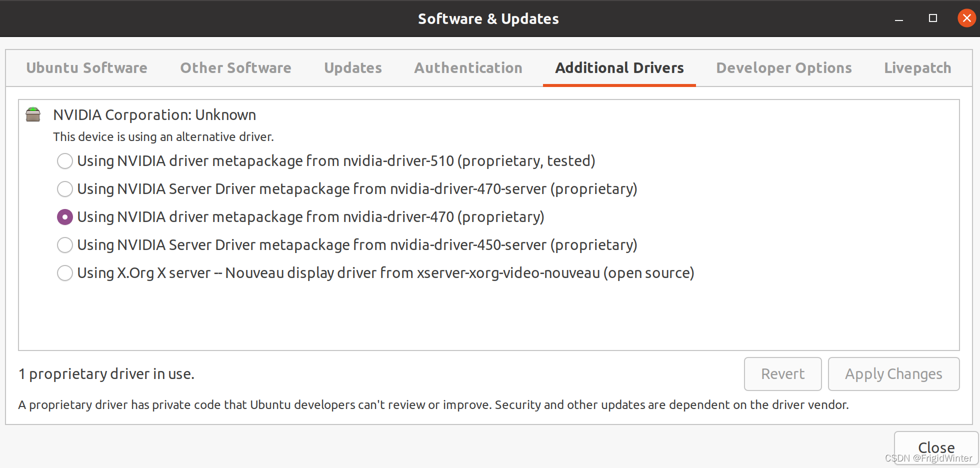Click the NVIDIA Corporation: Unknown device heading
Image resolution: width=980 pixels, height=468 pixels.
(154, 115)
